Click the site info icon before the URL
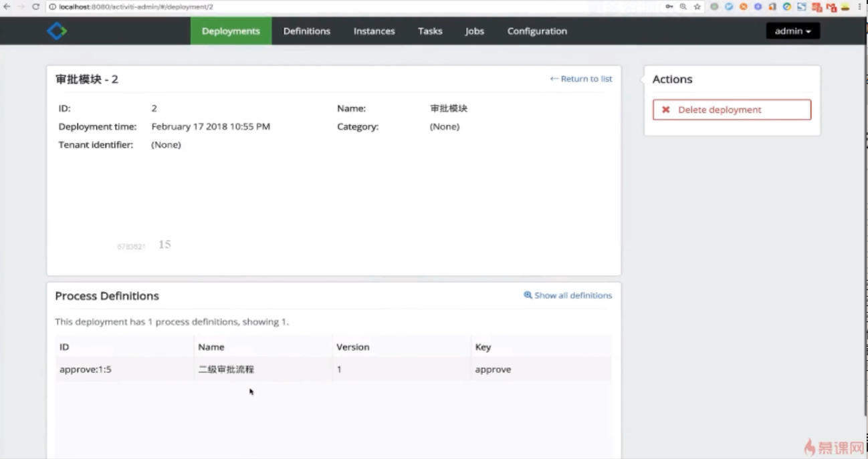The height and width of the screenshot is (459, 868). click(52, 7)
